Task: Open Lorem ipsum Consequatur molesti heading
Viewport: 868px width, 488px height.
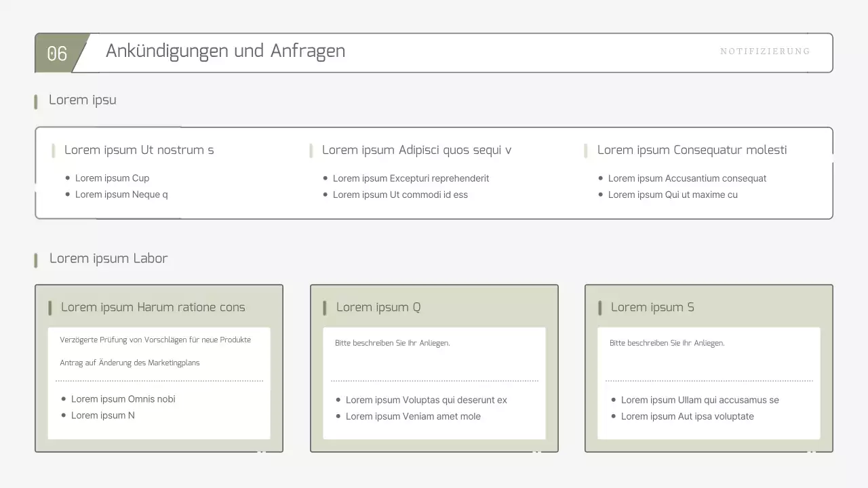Action: [692, 150]
